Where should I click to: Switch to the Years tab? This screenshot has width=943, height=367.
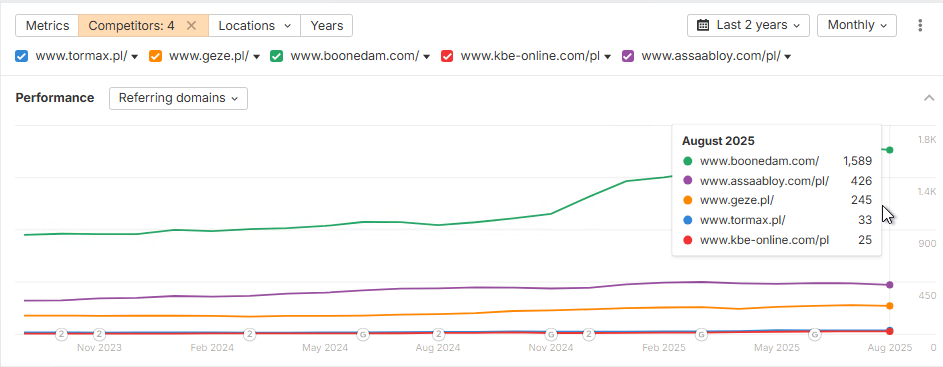(327, 26)
